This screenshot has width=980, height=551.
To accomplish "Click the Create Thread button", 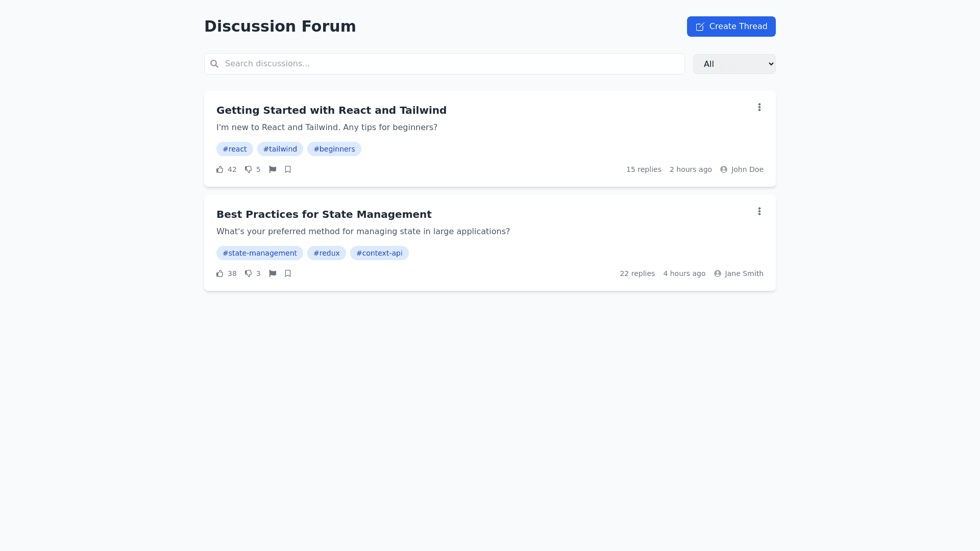I will click(731, 27).
